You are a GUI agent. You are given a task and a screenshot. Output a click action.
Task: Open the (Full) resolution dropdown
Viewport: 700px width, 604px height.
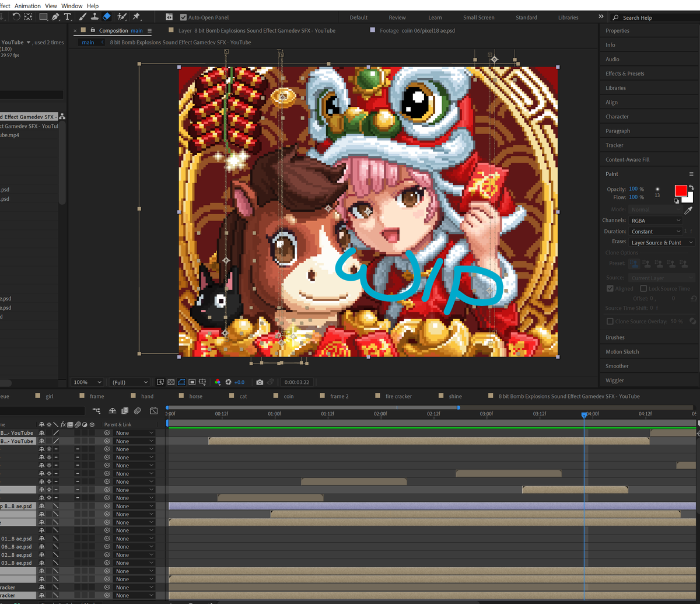coord(129,382)
